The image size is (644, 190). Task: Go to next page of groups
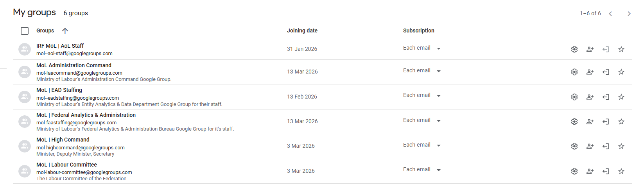click(x=629, y=14)
